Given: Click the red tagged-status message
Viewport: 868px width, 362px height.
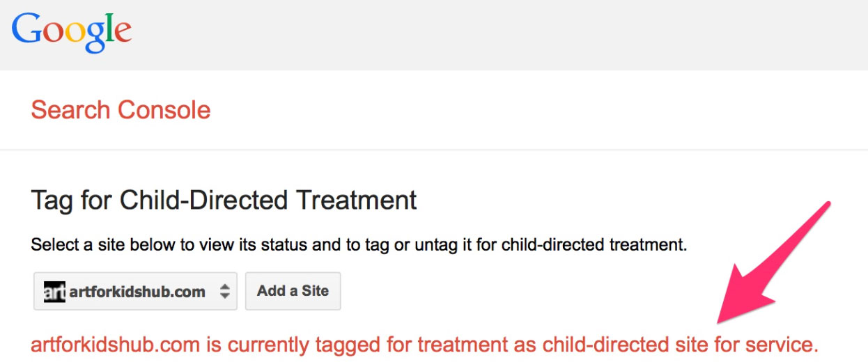Looking at the screenshot, I should (x=424, y=344).
